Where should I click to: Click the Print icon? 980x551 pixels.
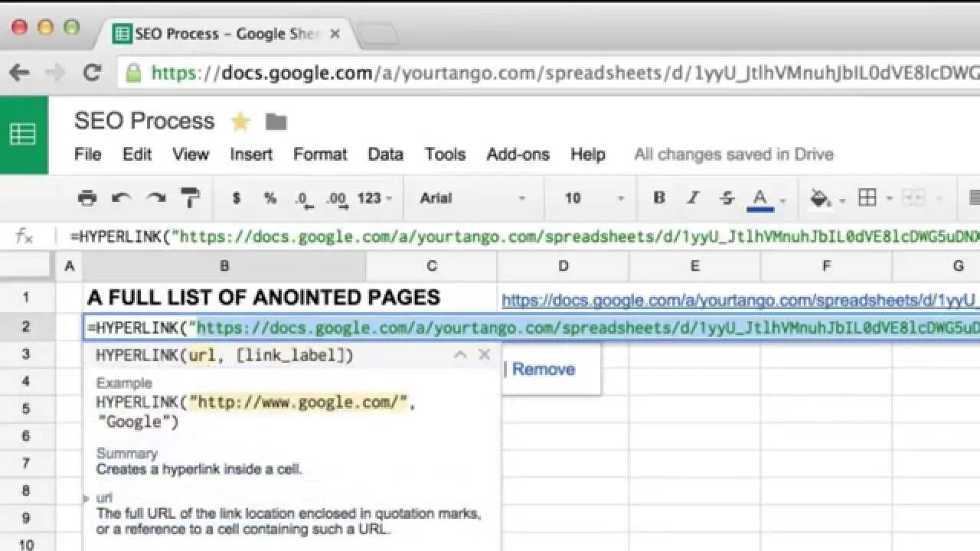click(x=87, y=198)
